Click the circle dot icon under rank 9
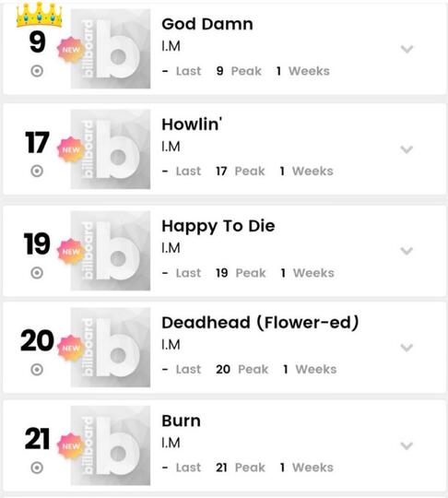The image size is (448, 498). [37, 71]
